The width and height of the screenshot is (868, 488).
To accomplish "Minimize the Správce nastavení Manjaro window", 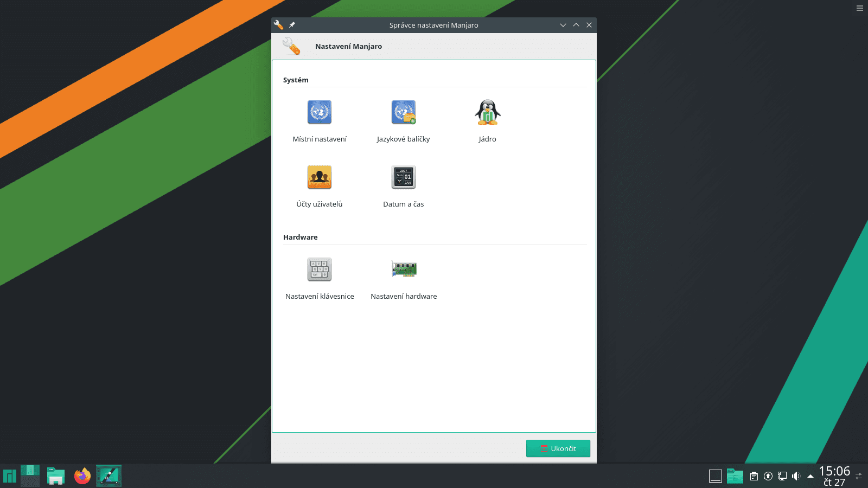I will coord(563,25).
